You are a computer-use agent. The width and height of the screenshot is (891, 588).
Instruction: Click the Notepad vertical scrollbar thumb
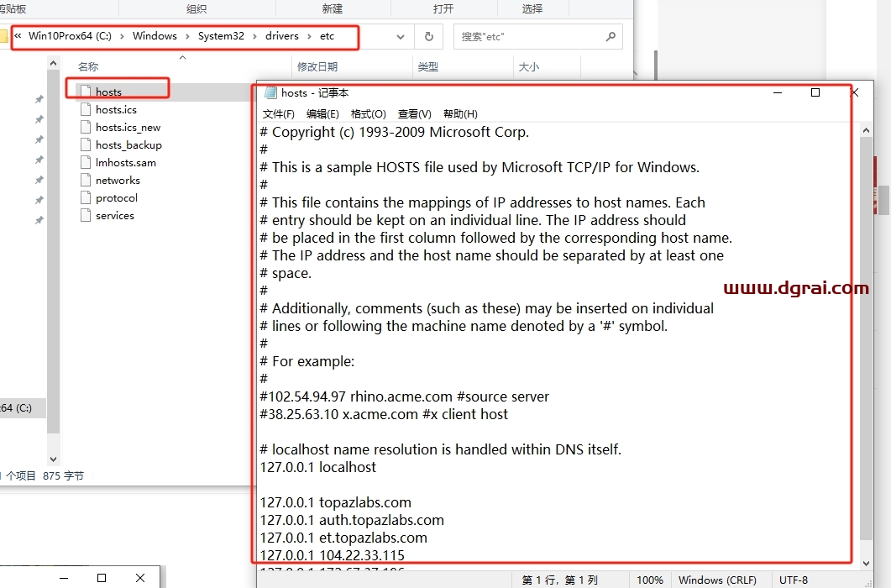pyautogui.click(x=866, y=339)
